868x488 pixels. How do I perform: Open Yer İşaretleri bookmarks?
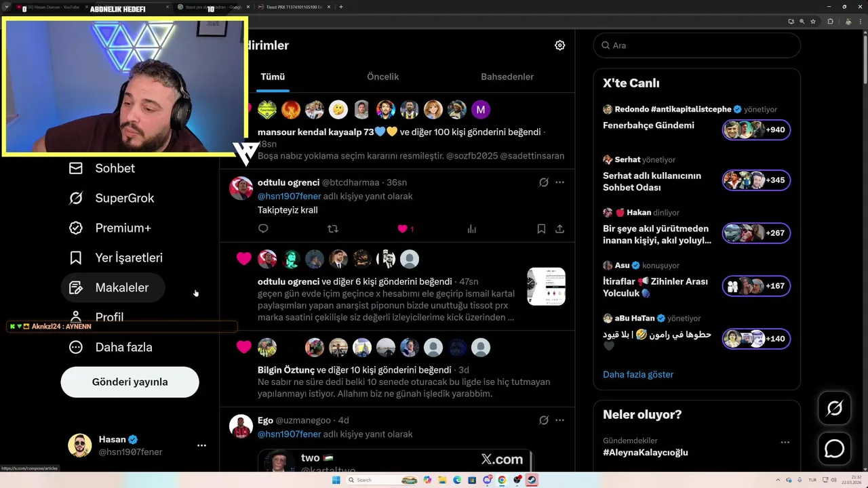pos(116,258)
